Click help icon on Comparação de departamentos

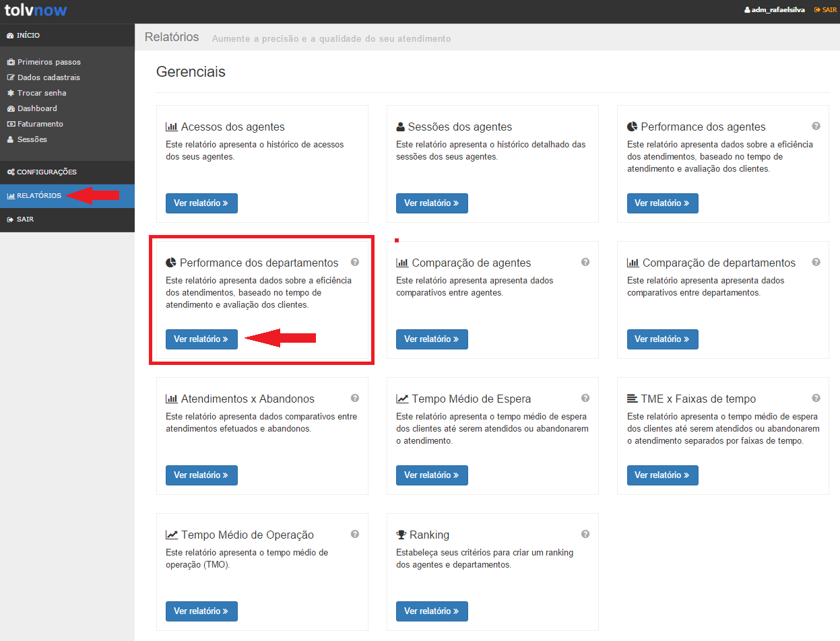click(816, 262)
